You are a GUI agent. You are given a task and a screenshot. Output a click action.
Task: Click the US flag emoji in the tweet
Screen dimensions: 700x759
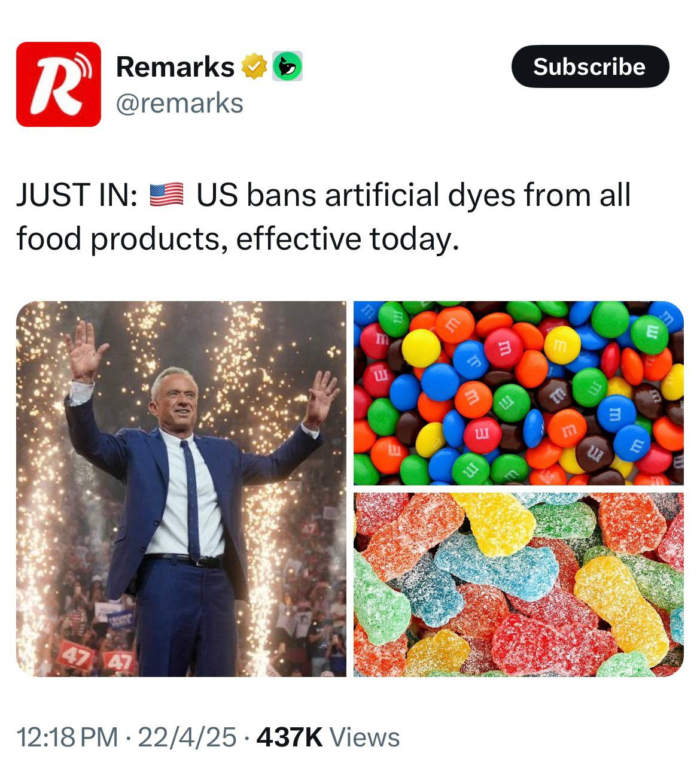(166, 196)
